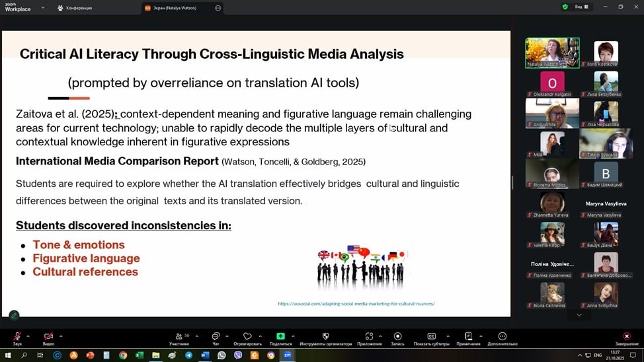Open the Дополнительно more options menu

click(502, 338)
